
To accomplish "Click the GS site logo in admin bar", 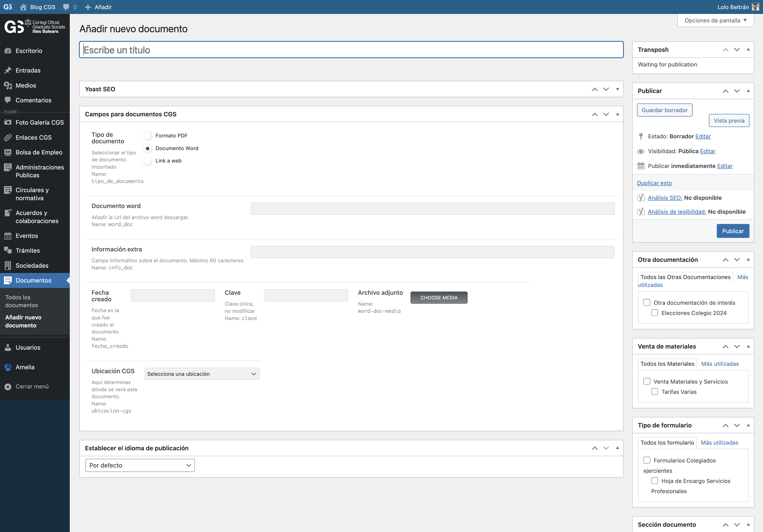I will point(8,7).
